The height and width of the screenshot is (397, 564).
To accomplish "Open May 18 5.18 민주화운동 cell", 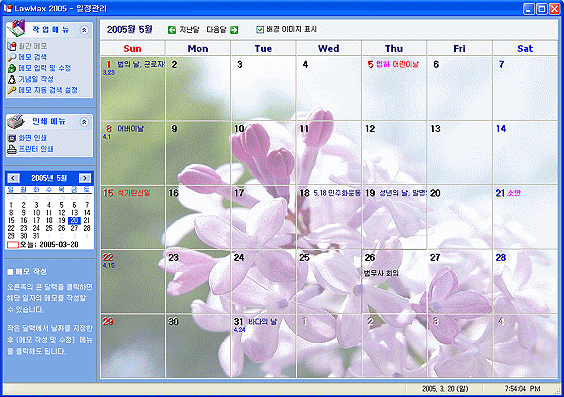I will tap(329, 217).
